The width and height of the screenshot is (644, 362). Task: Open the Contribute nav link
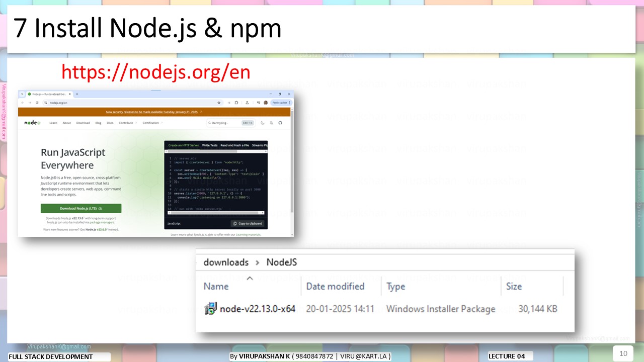pos(127,123)
